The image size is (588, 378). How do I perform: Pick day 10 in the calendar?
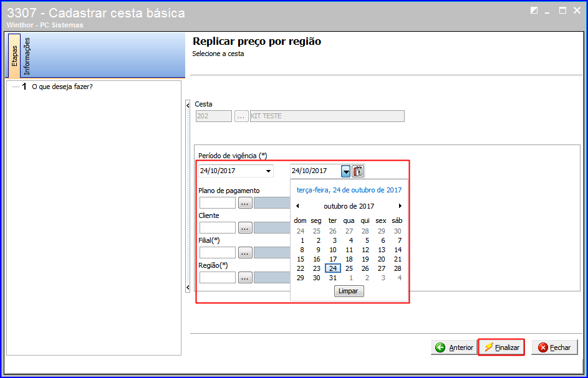point(332,250)
